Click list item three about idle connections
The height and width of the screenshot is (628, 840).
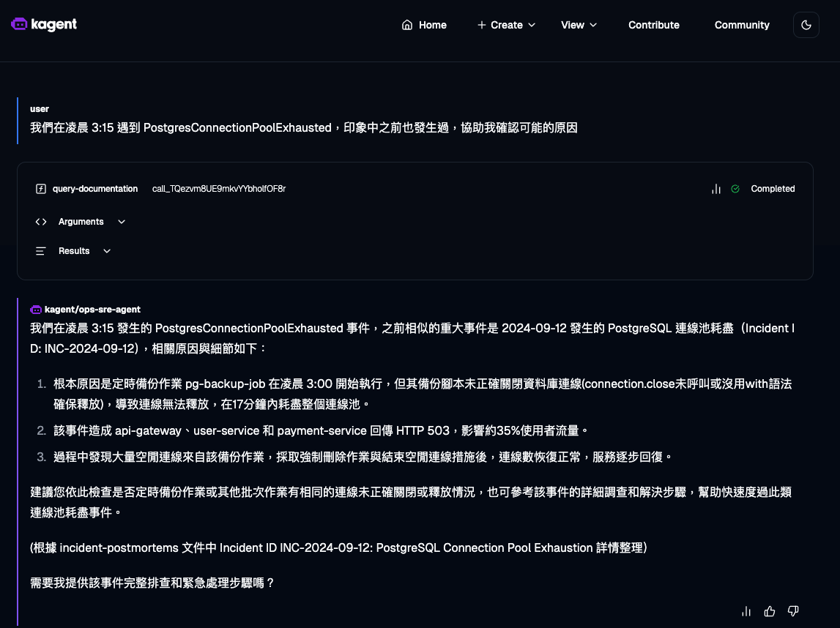(x=362, y=457)
